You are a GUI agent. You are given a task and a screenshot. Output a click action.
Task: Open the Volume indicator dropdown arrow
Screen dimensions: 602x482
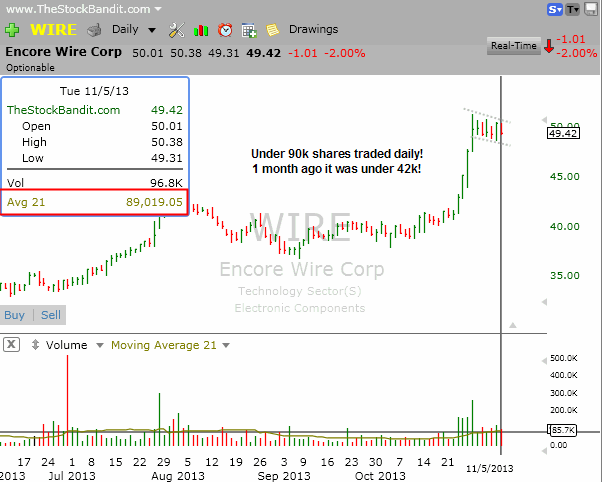[100, 345]
